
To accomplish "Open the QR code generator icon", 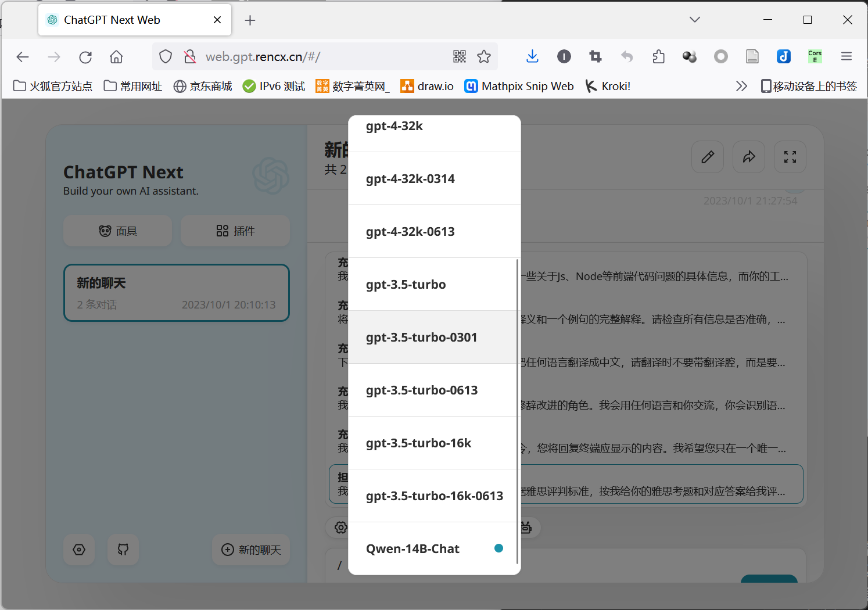I will (x=460, y=56).
